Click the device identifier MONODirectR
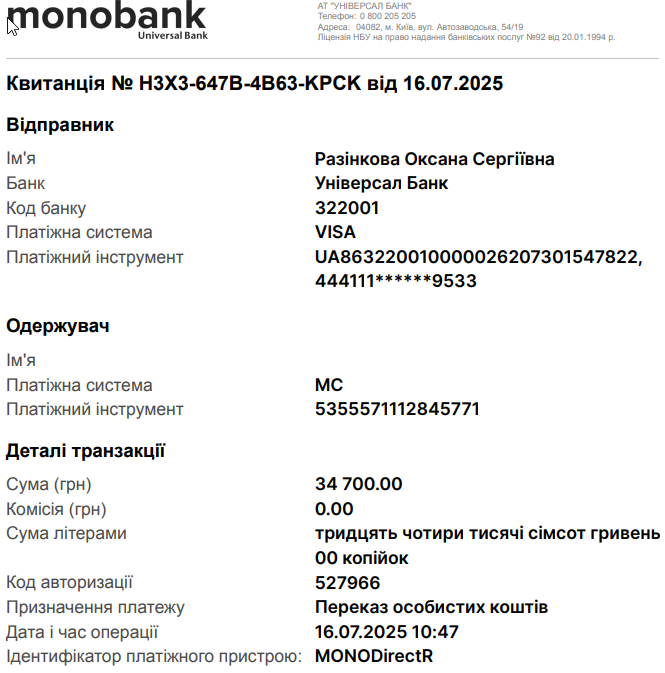 point(374,656)
